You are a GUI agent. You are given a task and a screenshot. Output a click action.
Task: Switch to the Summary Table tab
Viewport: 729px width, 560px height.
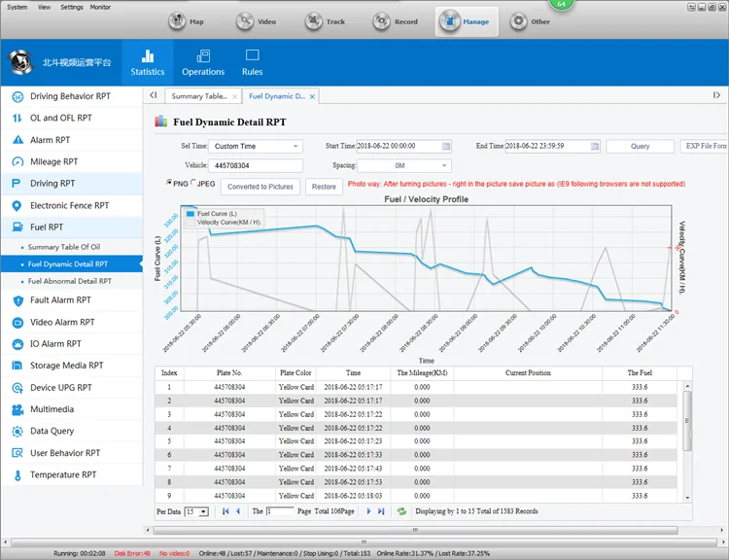(x=199, y=96)
